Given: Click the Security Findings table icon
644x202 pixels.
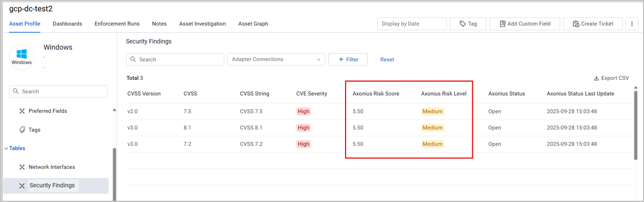Looking at the screenshot, I should pos(22,186).
